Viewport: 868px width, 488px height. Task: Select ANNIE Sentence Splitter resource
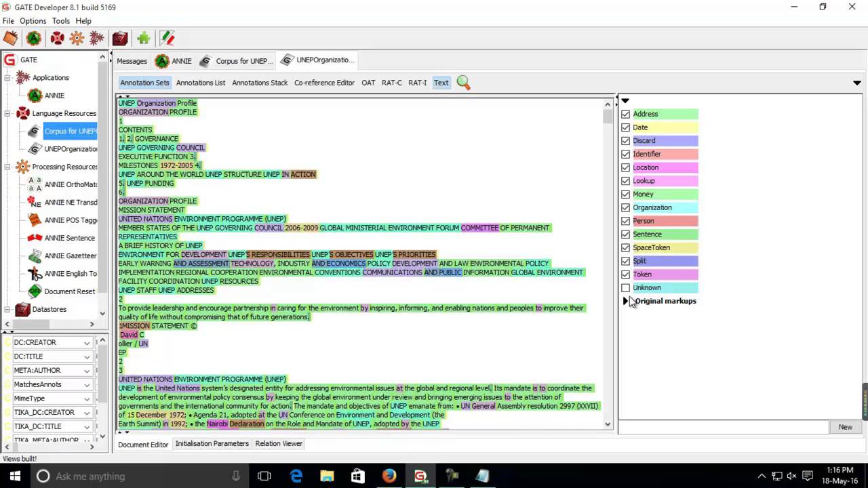(71, 238)
